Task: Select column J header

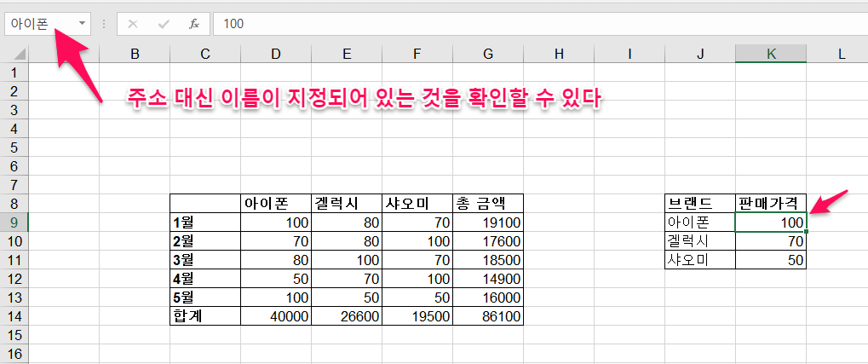Action: pyautogui.click(x=700, y=54)
